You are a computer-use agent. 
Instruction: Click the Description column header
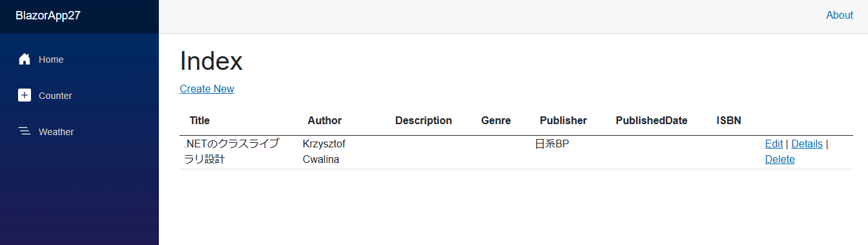pyautogui.click(x=424, y=120)
